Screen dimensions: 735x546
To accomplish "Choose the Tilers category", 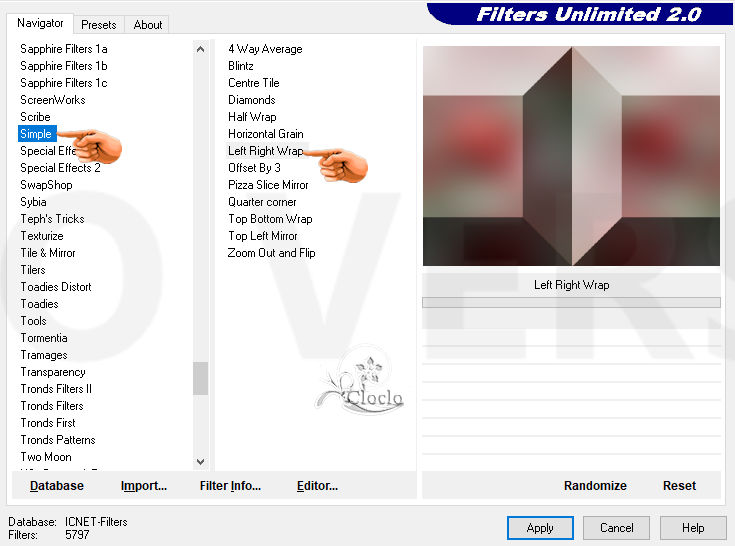I will (33, 270).
